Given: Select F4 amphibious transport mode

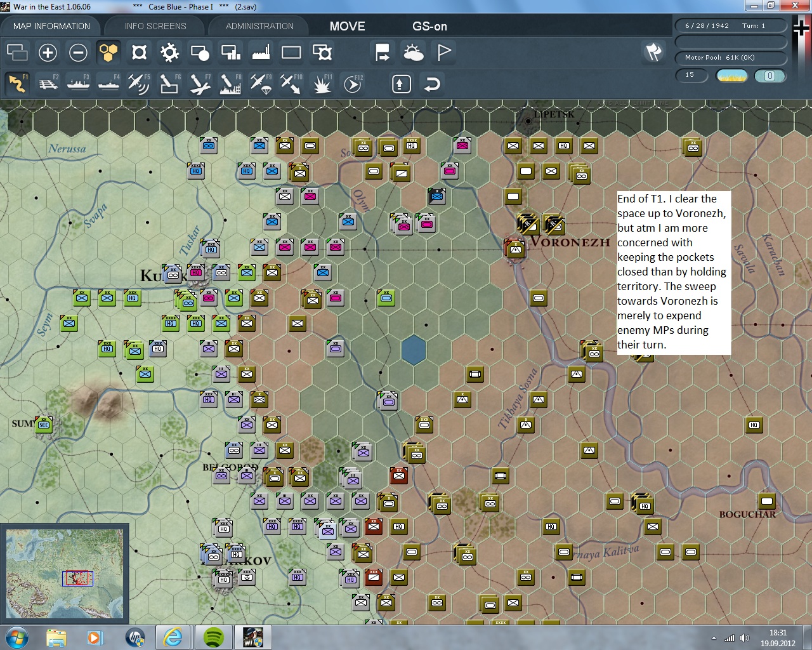Looking at the screenshot, I should [108, 84].
